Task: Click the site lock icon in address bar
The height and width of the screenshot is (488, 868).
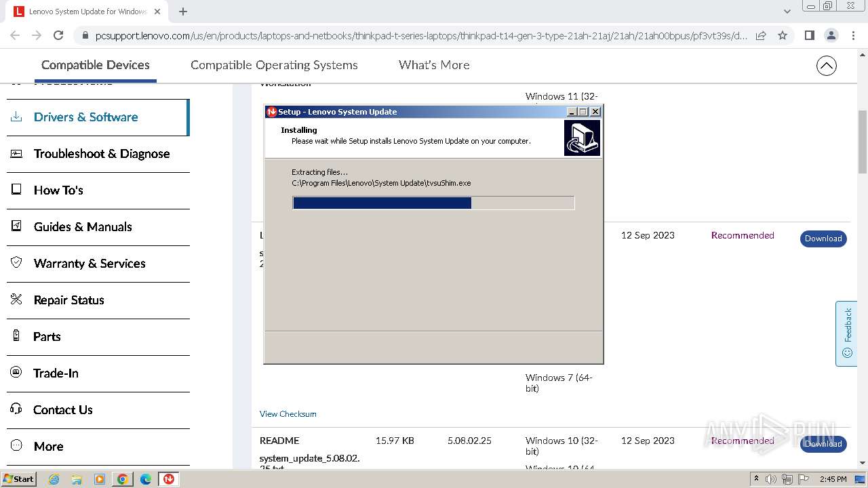Action: coord(85,36)
